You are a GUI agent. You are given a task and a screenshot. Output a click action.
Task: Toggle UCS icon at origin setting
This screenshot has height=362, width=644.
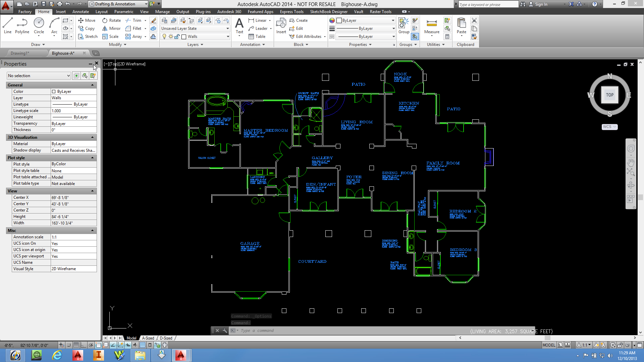tap(73, 250)
